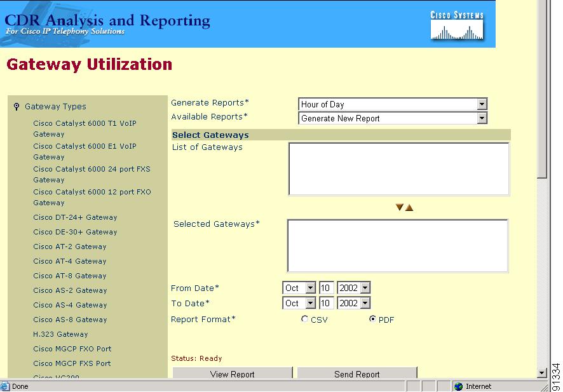The height and width of the screenshot is (392, 563).
Task: Select Cisco Catalyst 6000 T1 VoIP Gateway
Action: click(85, 128)
